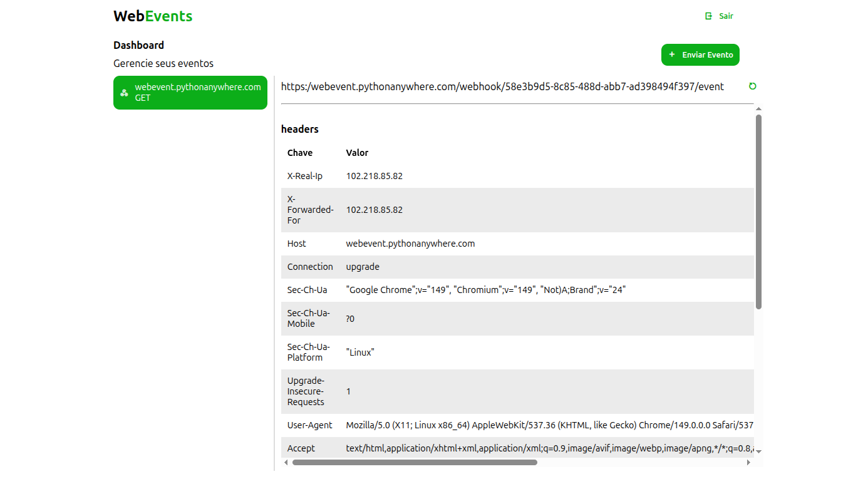Click the Sec-Ch-Ua value with Google Chrome
868x484 pixels.
pos(486,290)
